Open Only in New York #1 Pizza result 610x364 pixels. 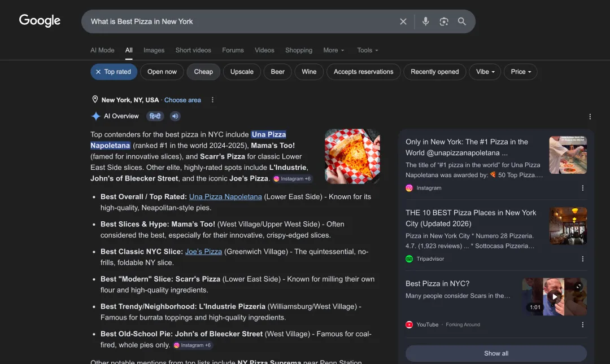[x=467, y=147]
